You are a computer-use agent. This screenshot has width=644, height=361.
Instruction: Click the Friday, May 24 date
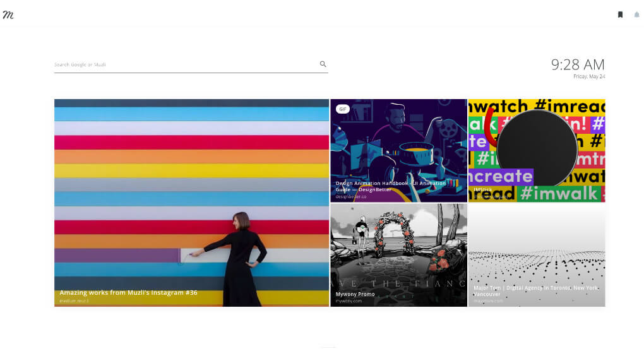click(x=588, y=76)
